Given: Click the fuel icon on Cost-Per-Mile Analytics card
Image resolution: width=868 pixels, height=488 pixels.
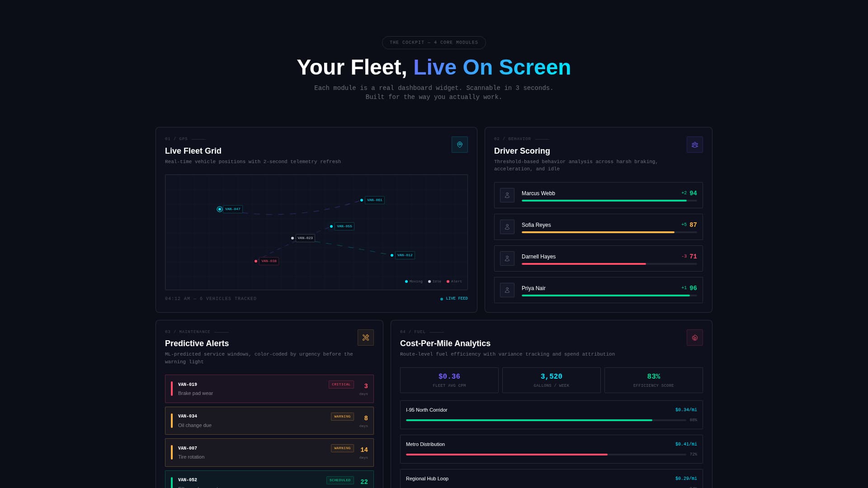Looking at the screenshot, I should click(694, 337).
